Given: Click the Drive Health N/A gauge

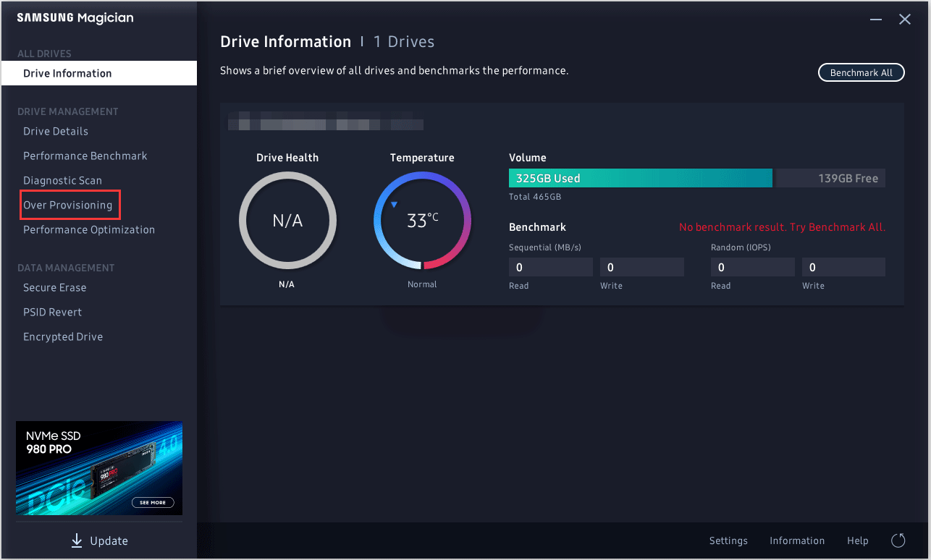Looking at the screenshot, I should (287, 221).
